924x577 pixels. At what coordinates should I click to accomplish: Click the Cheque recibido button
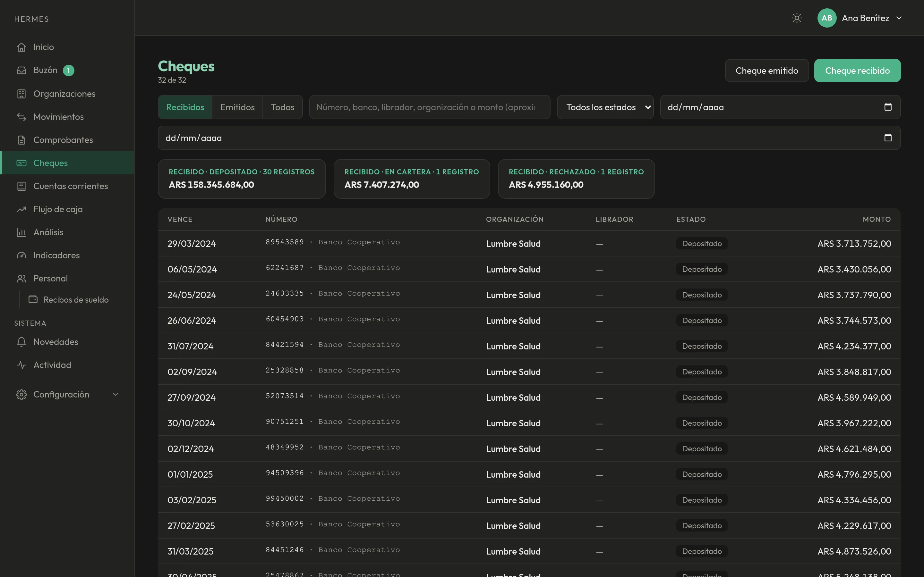coord(857,71)
